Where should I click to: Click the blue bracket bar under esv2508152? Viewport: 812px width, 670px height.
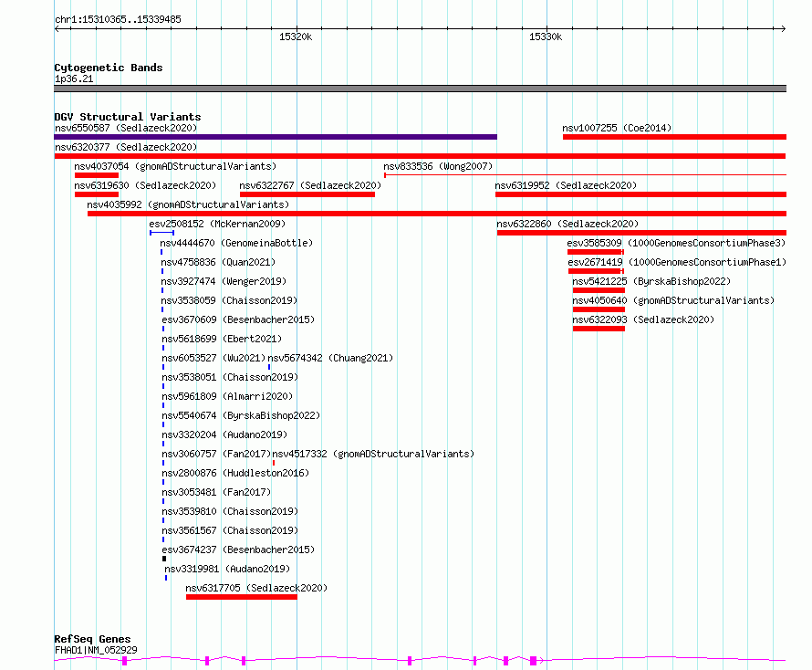tap(162, 233)
